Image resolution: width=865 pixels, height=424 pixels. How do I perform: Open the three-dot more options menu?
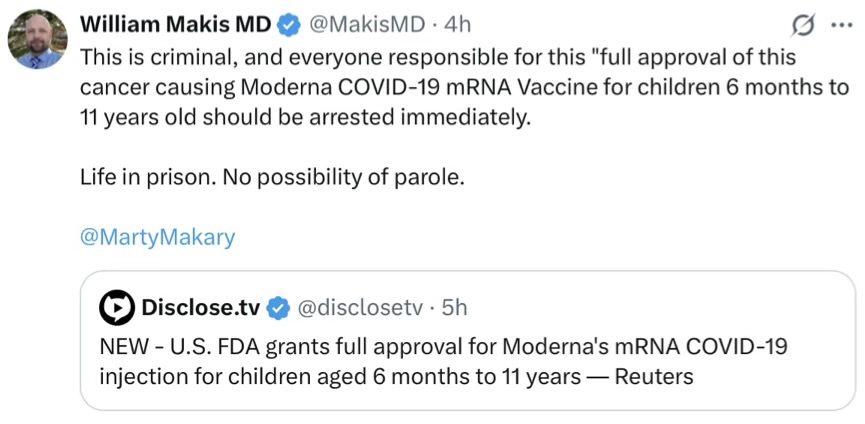tap(841, 26)
